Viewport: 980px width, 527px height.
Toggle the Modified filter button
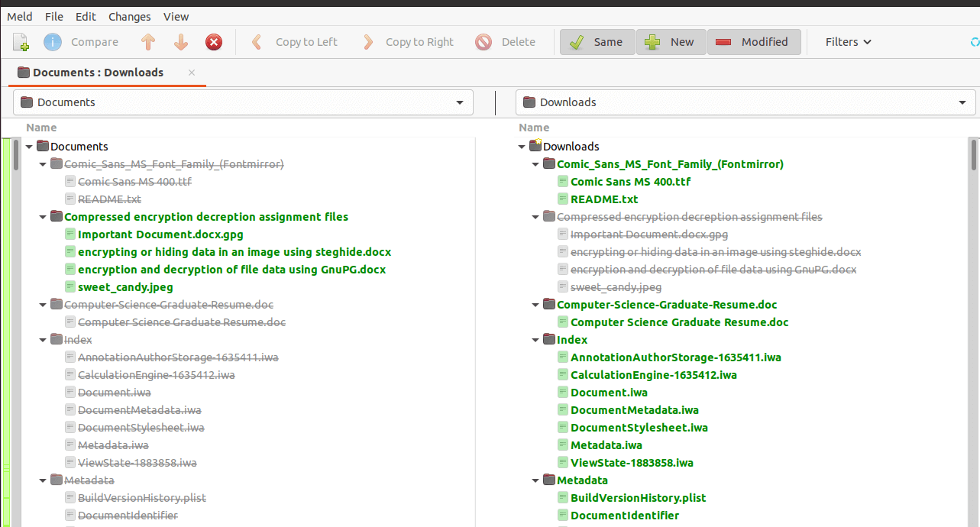tap(754, 42)
